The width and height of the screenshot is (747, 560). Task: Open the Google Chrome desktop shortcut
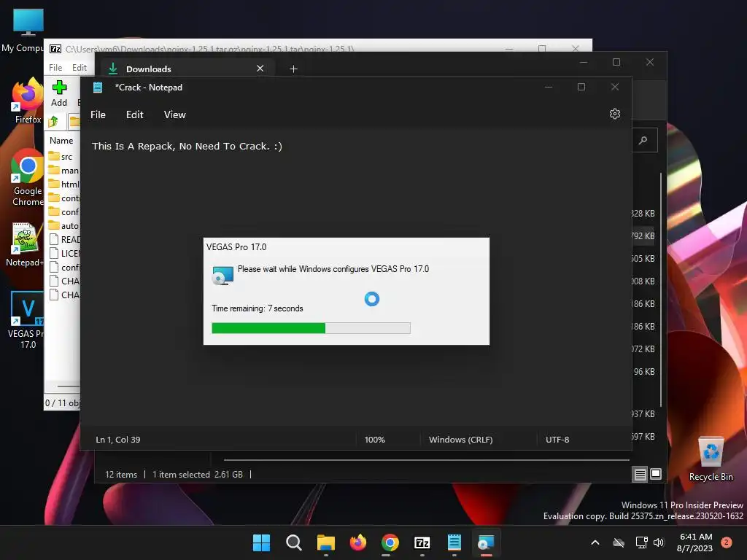point(28,177)
